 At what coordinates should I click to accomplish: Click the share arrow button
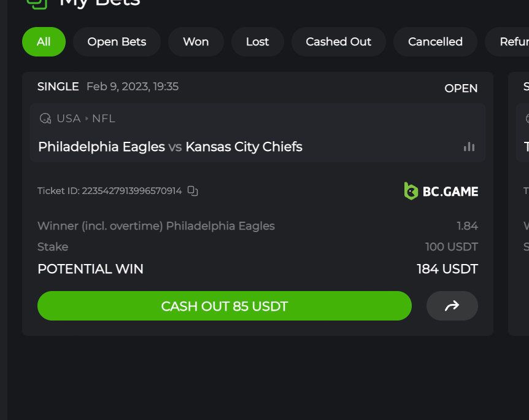[452, 306]
